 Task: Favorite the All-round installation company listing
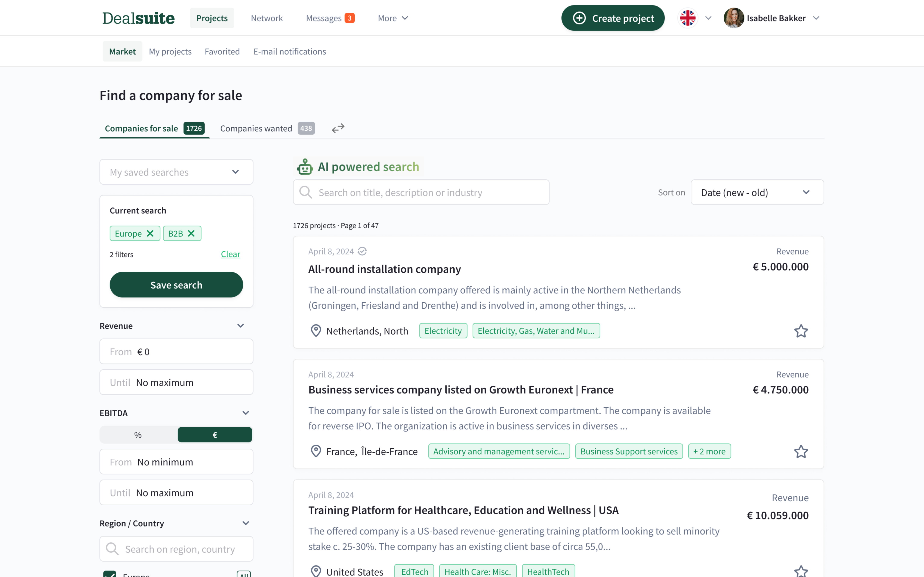coord(801,331)
